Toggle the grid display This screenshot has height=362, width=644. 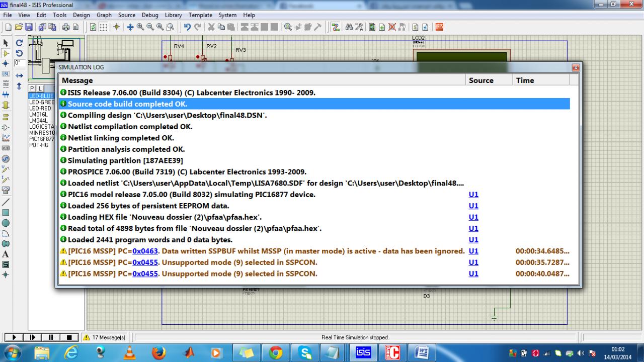[104, 27]
